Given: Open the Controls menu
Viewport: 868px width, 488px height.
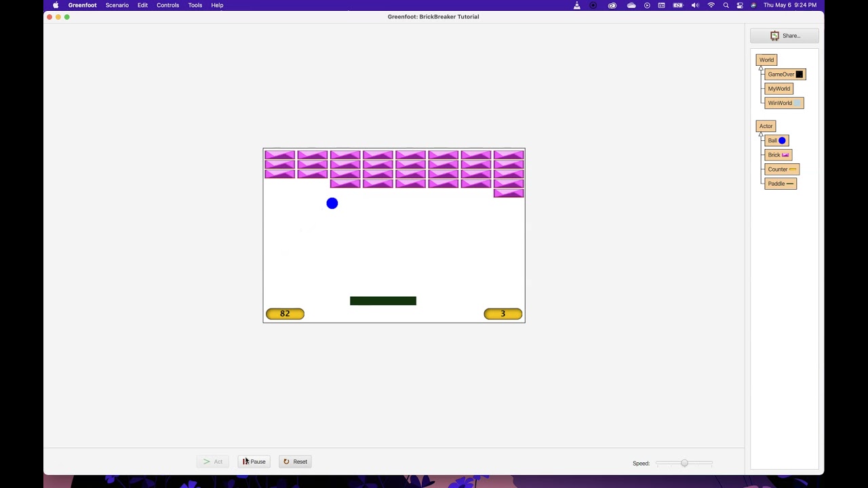Looking at the screenshot, I should pos(167,5).
